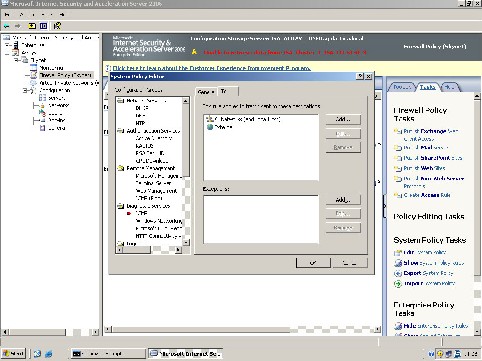Viewport: 482px width, 361px height.
Task: Click the Show System Policy Rules icon
Action: (x=398, y=263)
